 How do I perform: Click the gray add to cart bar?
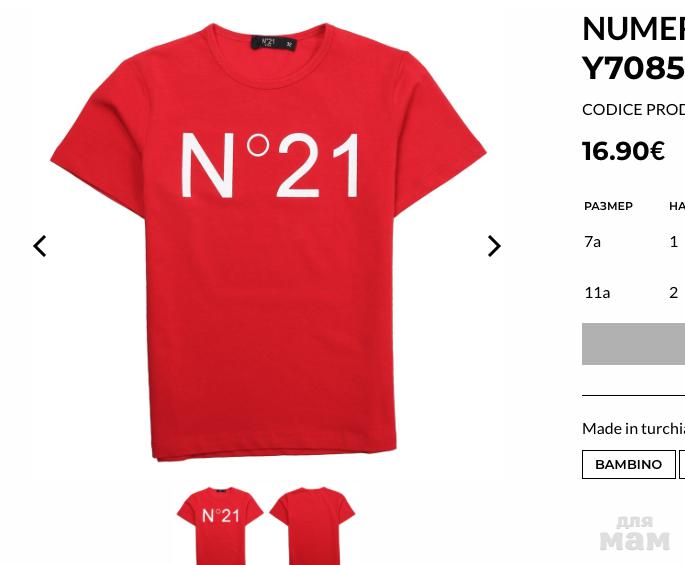(633, 344)
